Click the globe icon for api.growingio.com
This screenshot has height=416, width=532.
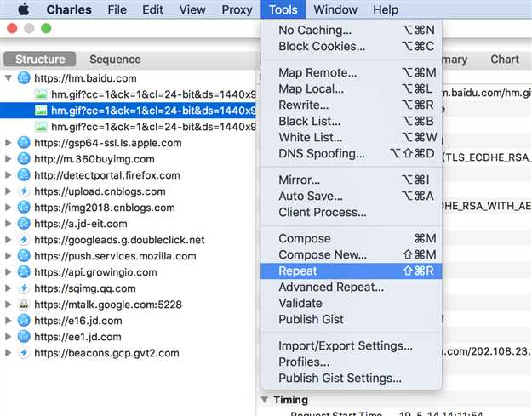click(24, 272)
